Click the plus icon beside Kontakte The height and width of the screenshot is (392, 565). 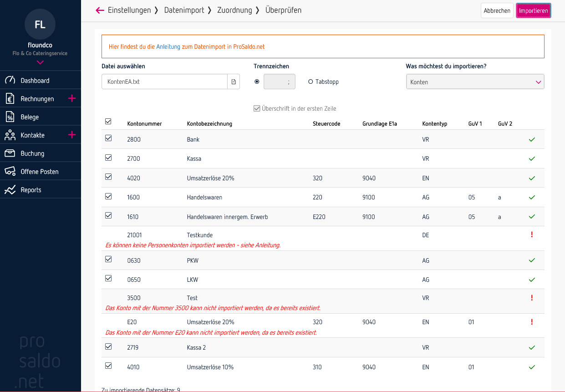73,135
